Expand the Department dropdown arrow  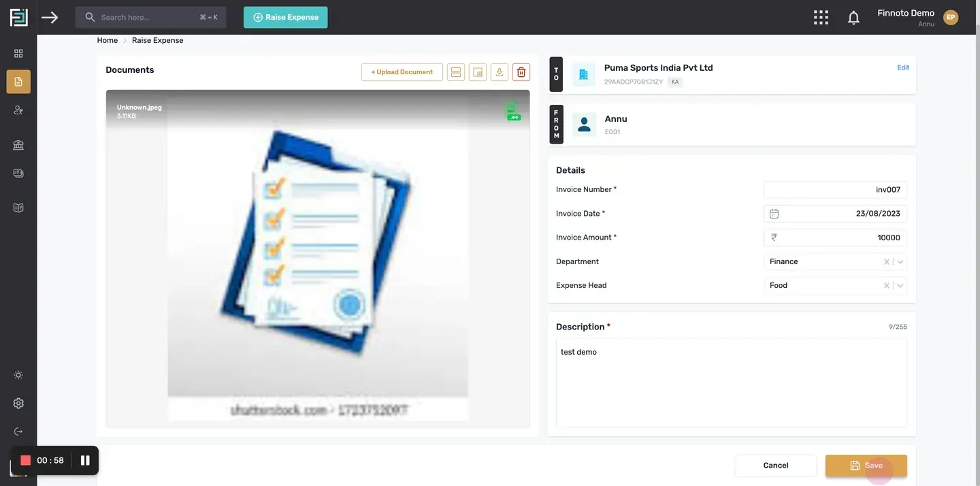point(900,262)
